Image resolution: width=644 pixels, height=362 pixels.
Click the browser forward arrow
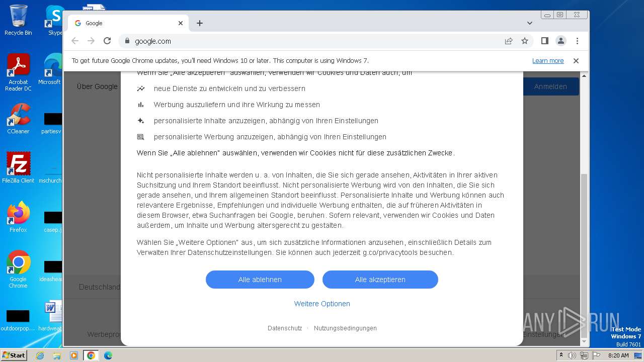91,41
